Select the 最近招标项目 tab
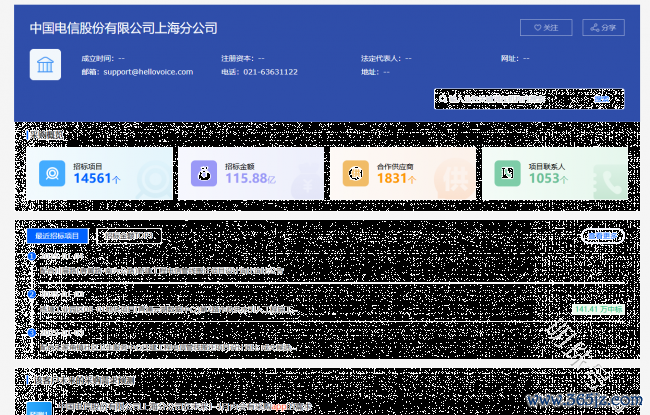Screen dimensions: 650x415 click(57, 236)
